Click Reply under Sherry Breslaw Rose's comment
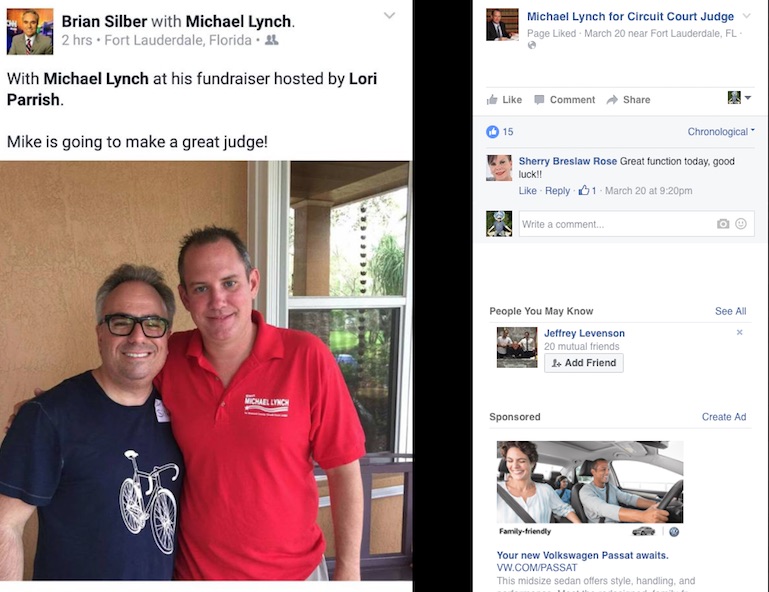This screenshot has height=592, width=769. pyautogui.click(x=558, y=191)
